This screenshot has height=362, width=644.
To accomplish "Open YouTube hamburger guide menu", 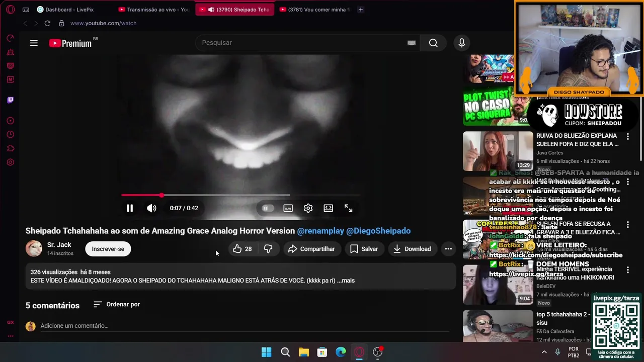I will pyautogui.click(x=34, y=43).
